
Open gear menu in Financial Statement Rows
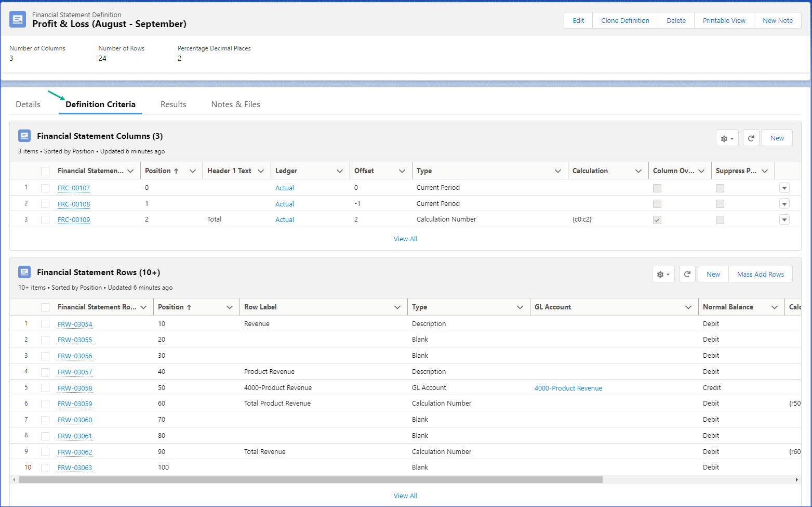tap(663, 275)
